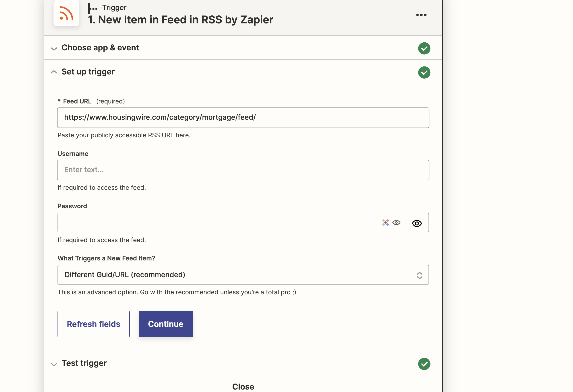This screenshot has height=392, width=573.
Task: Click the 'Feed URL' field label
Action: pos(77,101)
